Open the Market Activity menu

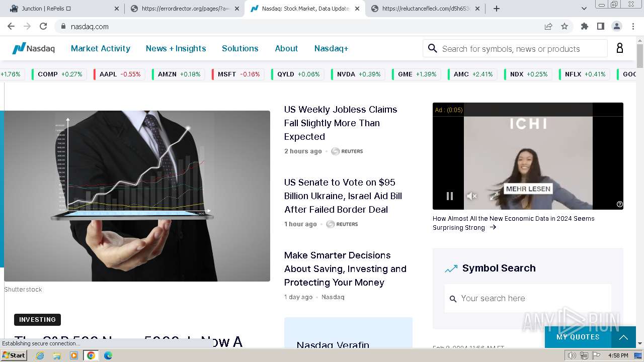(x=100, y=48)
